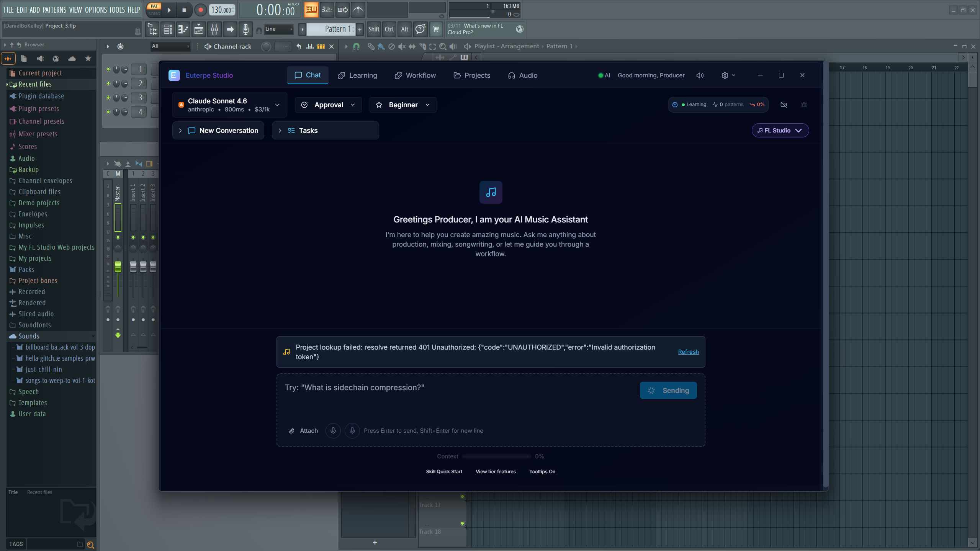Click Insert 1 fader in Mixer

133,267
